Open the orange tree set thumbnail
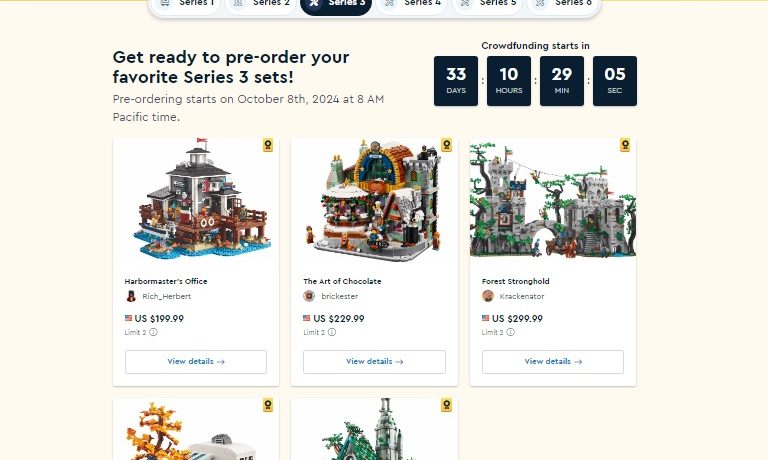This screenshot has width=768, height=460. click(x=196, y=429)
